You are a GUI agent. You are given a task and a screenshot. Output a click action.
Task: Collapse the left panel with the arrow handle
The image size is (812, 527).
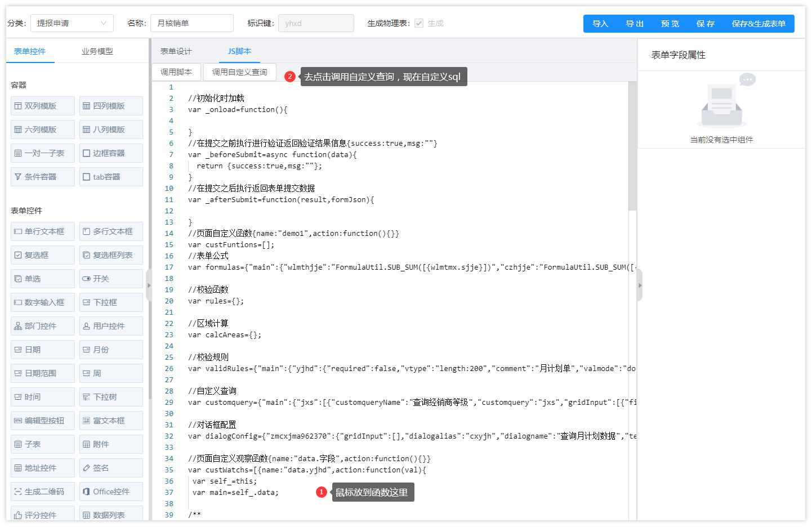(149, 285)
